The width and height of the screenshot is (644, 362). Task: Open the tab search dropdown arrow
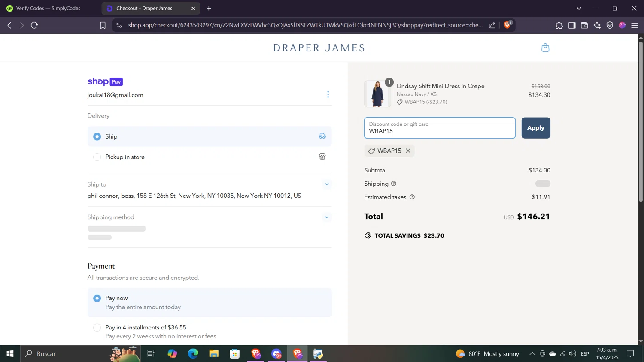coord(579,8)
